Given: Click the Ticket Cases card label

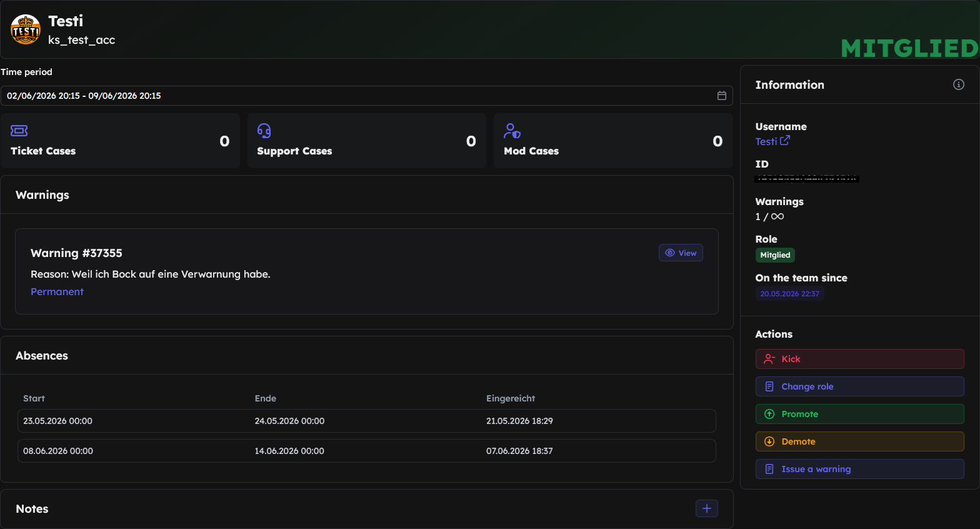Looking at the screenshot, I should coord(43,151).
